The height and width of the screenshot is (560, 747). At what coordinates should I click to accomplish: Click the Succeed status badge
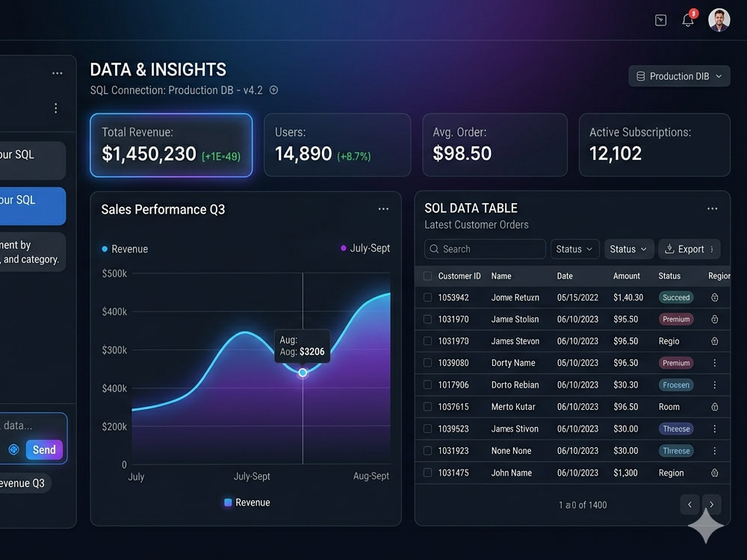(x=676, y=298)
